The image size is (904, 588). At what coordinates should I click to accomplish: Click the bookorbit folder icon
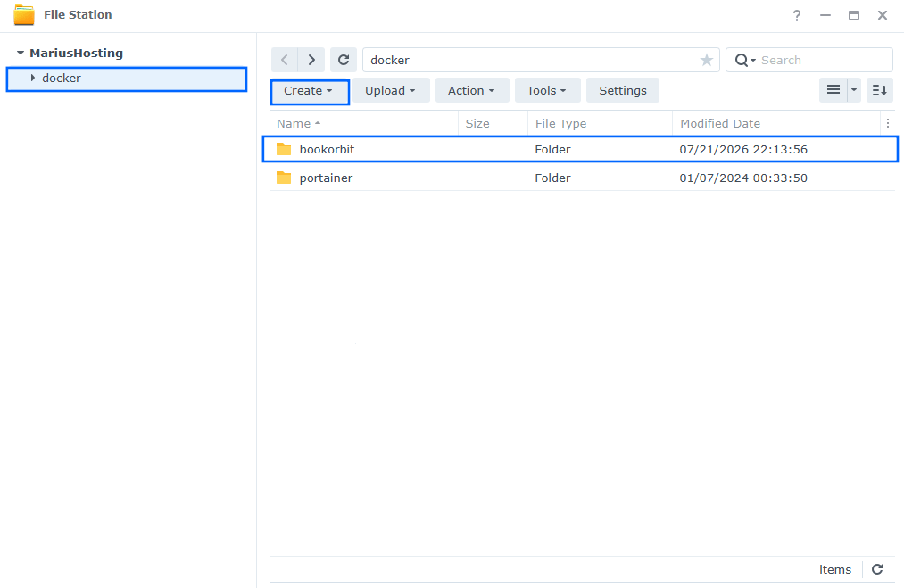click(x=284, y=149)
